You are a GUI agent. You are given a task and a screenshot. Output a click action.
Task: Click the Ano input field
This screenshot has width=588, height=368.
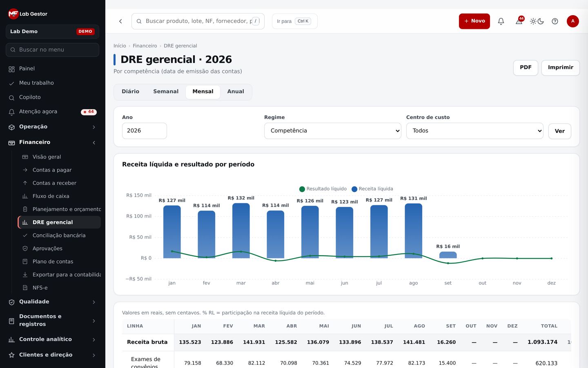click(145, 131)
